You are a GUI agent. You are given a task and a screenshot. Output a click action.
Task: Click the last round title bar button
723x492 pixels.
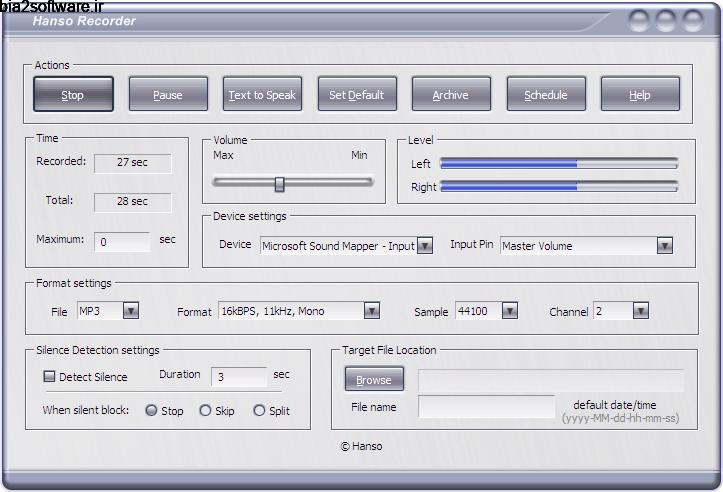[x=693, y=20]
